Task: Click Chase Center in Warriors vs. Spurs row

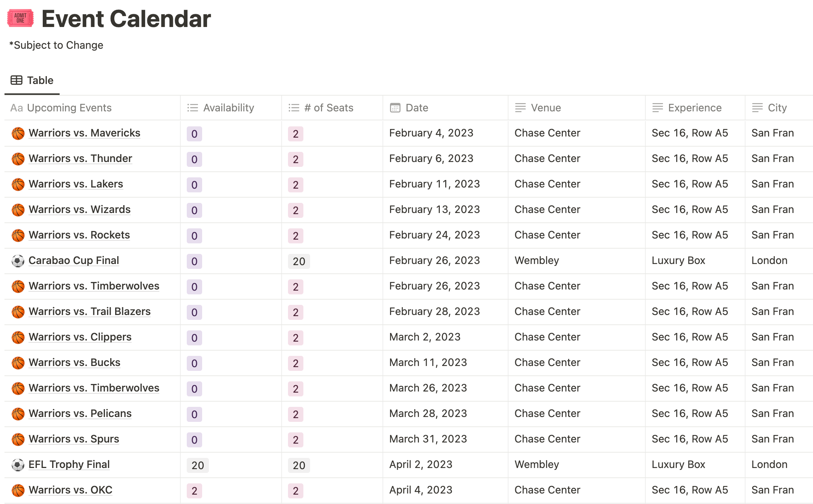Action: coord(547,439)
